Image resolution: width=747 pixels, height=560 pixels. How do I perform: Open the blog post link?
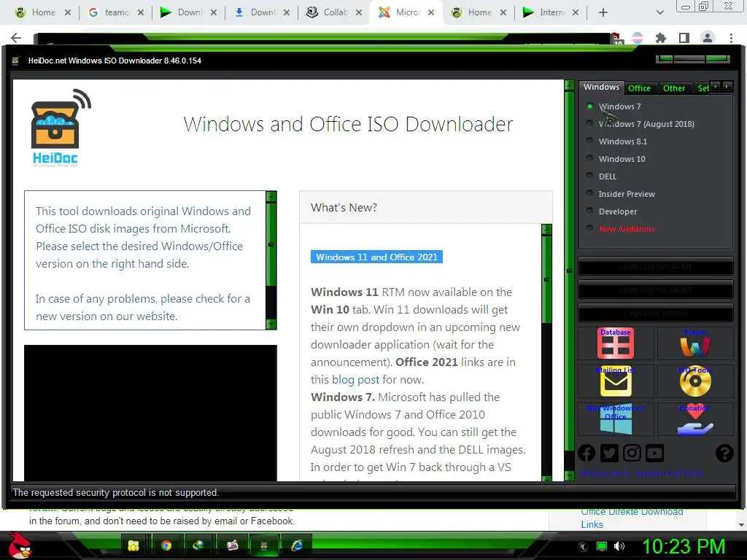(x=355, y=379)
